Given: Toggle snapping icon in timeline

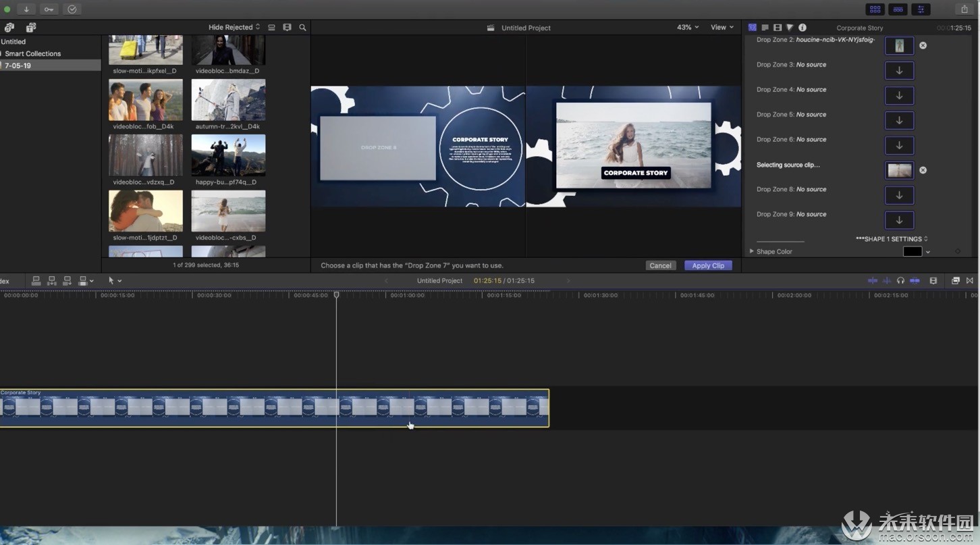Looking at the screenshot, I should click(915, 280).
